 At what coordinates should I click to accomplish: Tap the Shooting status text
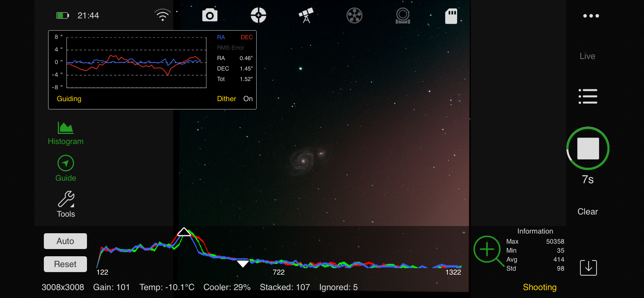539,287
